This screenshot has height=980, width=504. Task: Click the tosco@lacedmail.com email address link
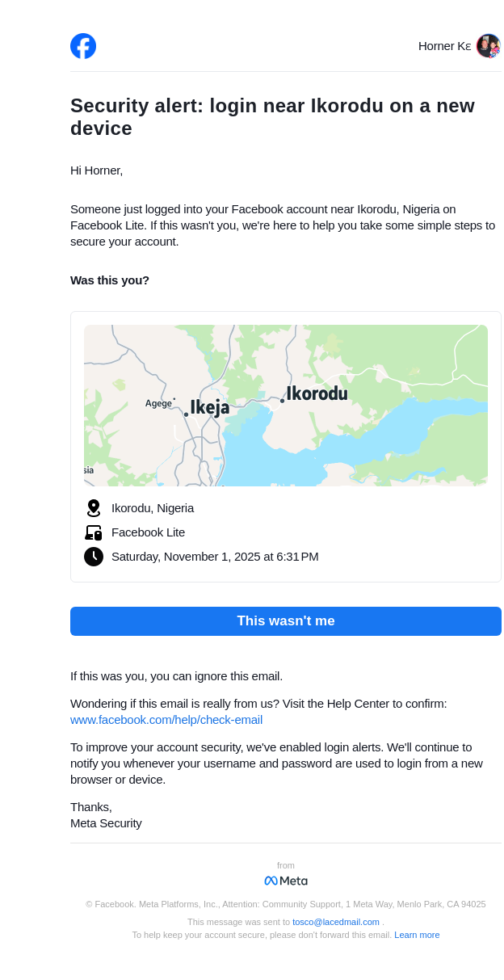pos(336,922)
